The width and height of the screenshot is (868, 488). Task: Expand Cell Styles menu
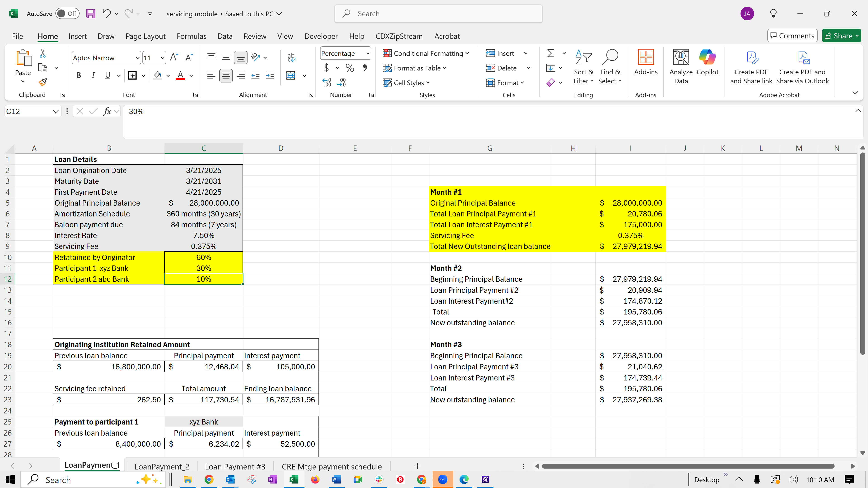[406, 82]
